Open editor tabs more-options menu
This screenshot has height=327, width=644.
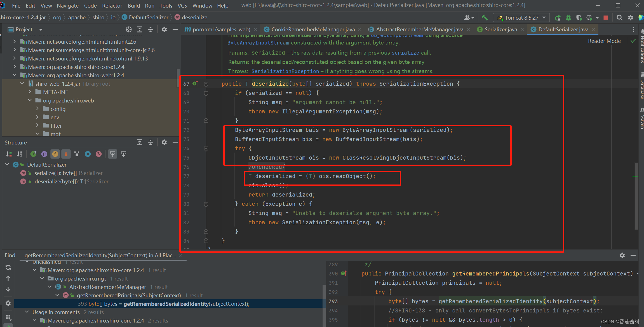pyautogui.click(x=633, y=29)
